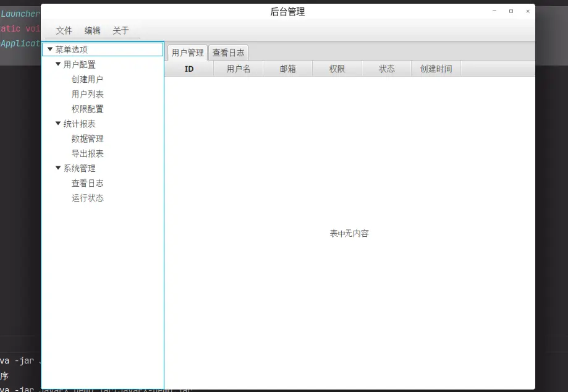
Task: Collapse the 系统管理 tree arrow
Action: pyautogui.click(x=58, y=168)
